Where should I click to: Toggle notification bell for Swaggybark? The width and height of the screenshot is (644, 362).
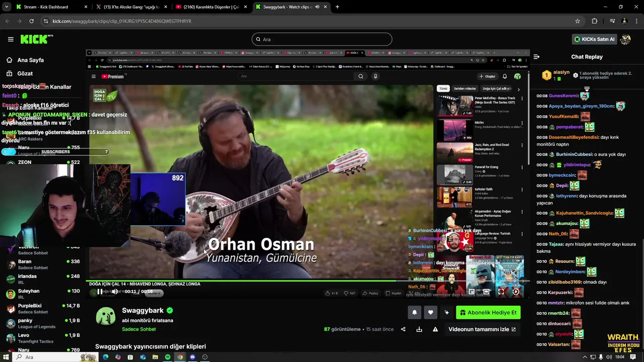click(414, 312)
